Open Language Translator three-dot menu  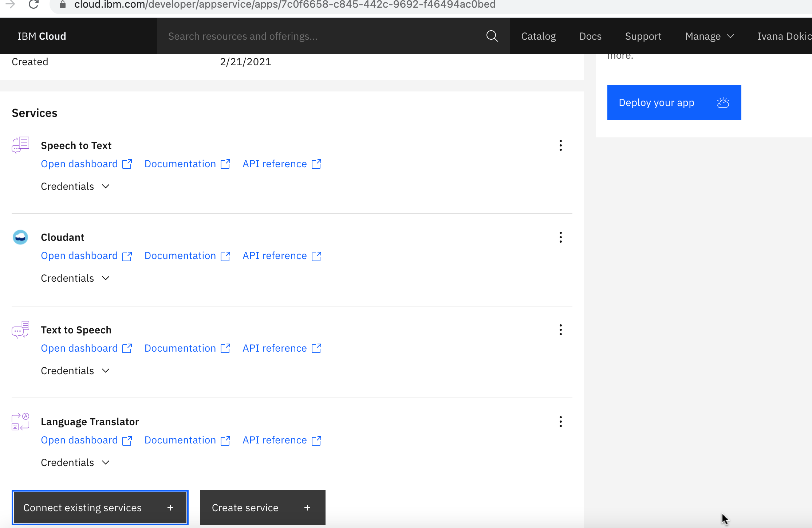(x=560, y=422)
